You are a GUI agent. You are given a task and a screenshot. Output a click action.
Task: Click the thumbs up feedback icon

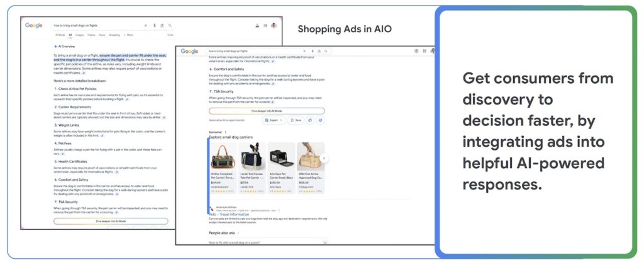click(x=311, y=120)
